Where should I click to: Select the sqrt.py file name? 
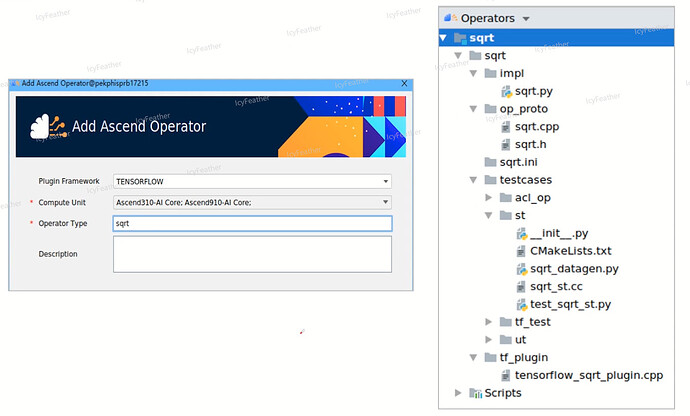tap(534, 92)
